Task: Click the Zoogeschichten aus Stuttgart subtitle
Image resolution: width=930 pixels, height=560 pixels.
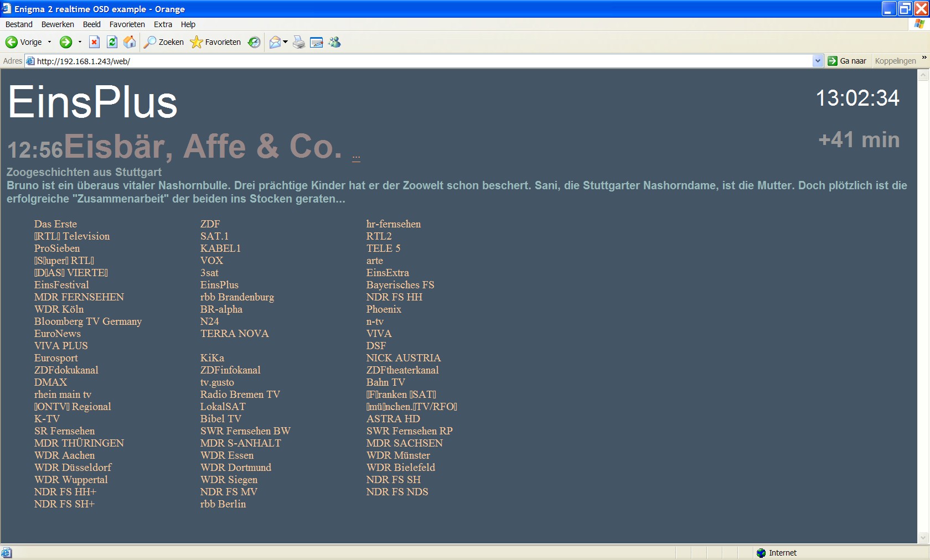Action: [84, 172]
